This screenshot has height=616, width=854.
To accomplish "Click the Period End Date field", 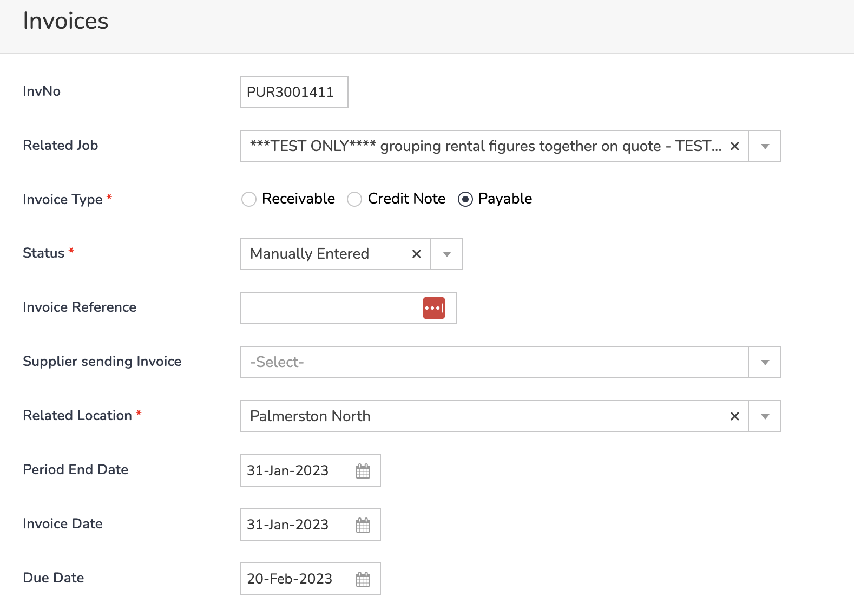I will (311, 470).
